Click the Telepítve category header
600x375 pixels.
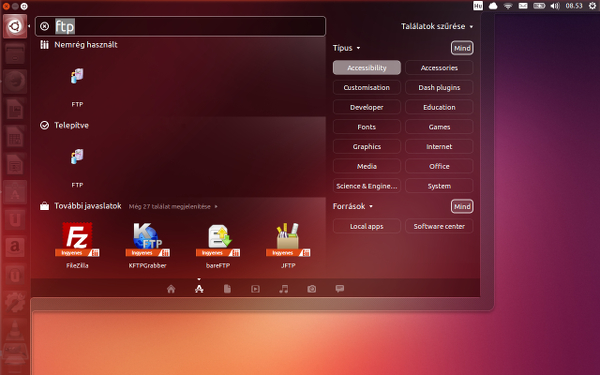tap(64, 125)
